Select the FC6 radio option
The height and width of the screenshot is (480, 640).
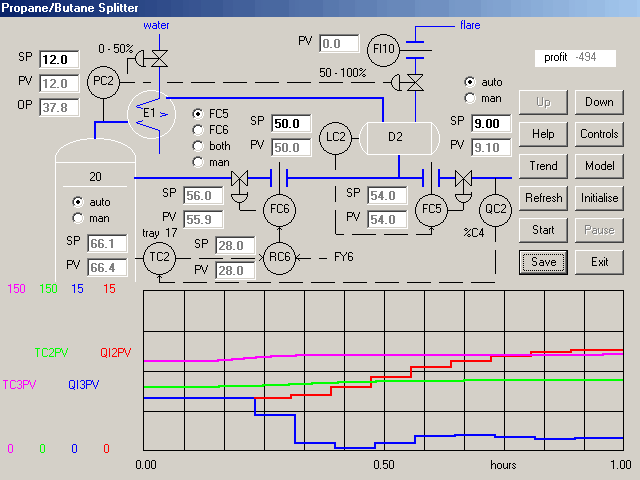pyautogui.click(x=198, y=129)
